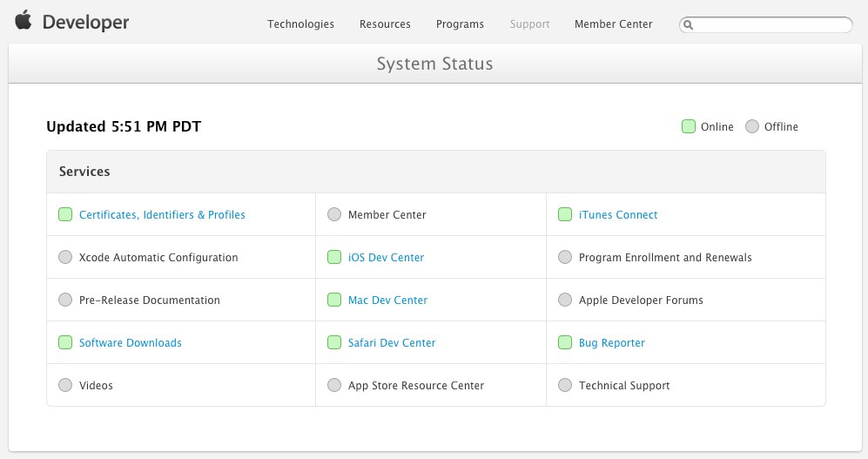Open the Resources menu

pos(385,24)
